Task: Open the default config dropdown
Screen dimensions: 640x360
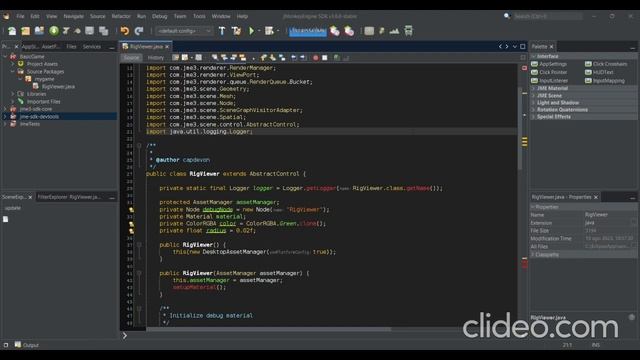Action: point(184,31)
